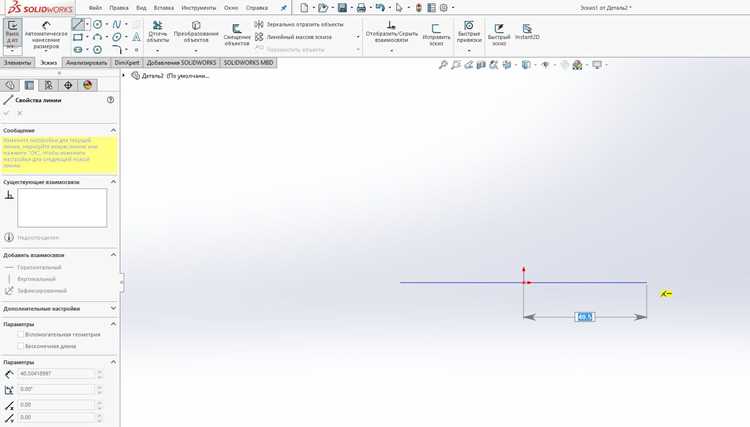750x427 pixels.
Task: Click the Rapid Sketch tool
Action: 499,34
